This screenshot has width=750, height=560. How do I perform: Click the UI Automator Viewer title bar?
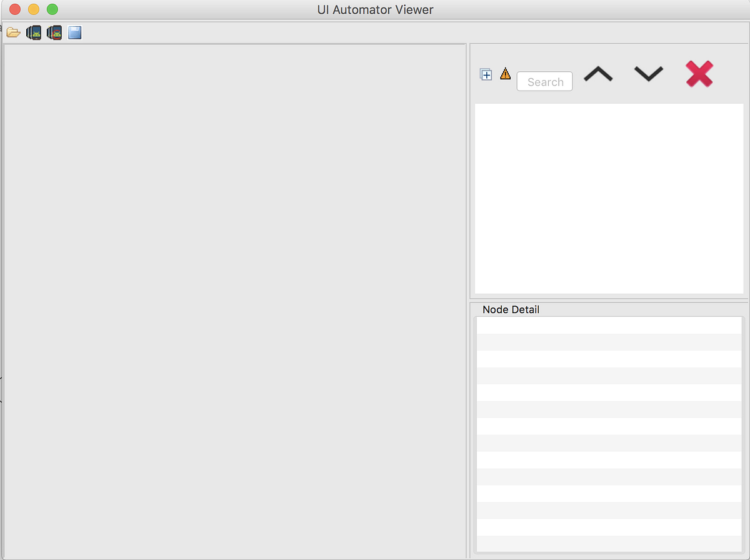[x=375, y=9]
